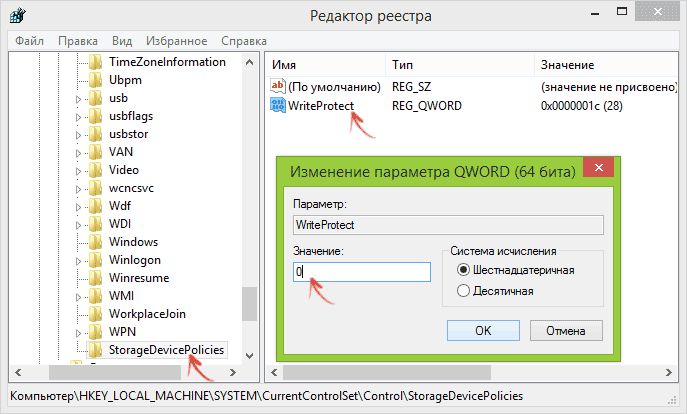The image size is (687, 414).
Task: Expand the Video tree node
Action: [x=78, y=171]
